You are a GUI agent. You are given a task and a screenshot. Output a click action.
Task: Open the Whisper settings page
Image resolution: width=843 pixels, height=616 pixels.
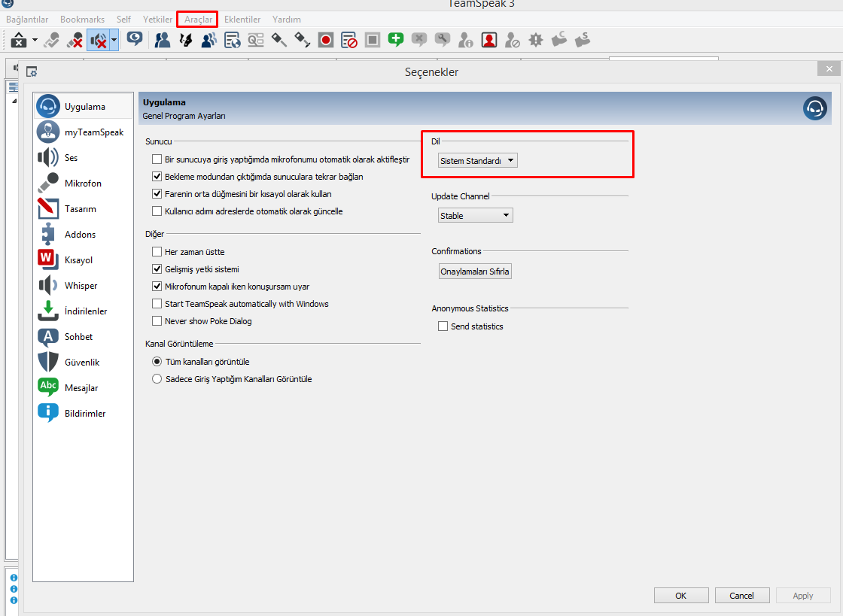click(84, 286)
